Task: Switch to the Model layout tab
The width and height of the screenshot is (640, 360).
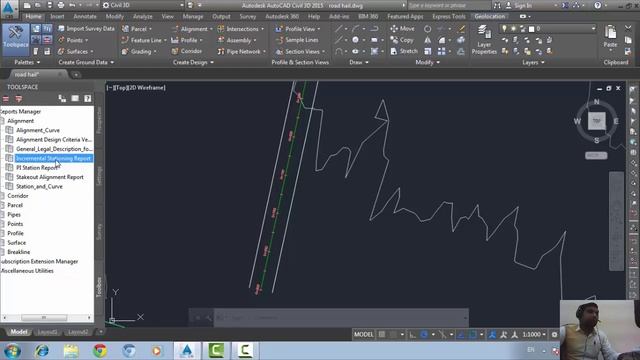Action: pos(19,332)
